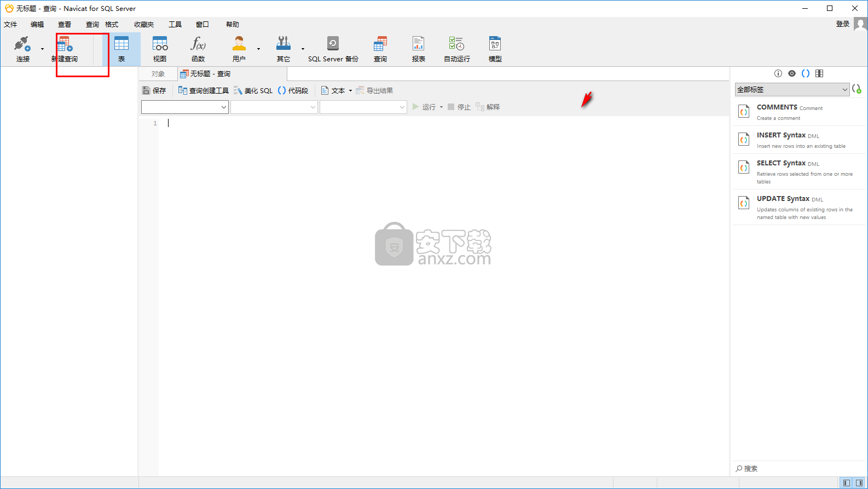868x489 pixels.
Task: Open the 文件 menu
Action: pos(10,24)
